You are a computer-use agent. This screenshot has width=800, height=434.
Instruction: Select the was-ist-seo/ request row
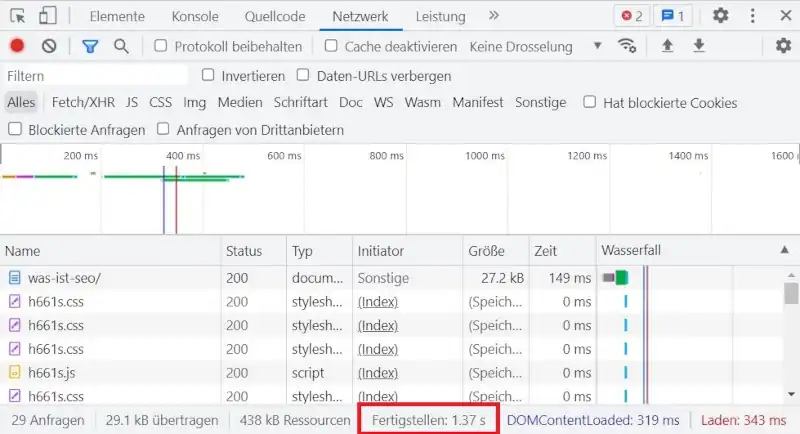(x=391, y=278)
